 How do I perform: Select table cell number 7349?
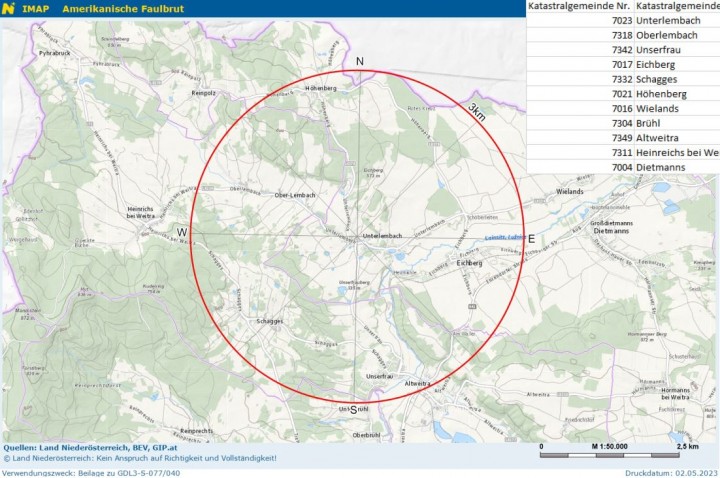pyautogui.click(x=622, y=138)
